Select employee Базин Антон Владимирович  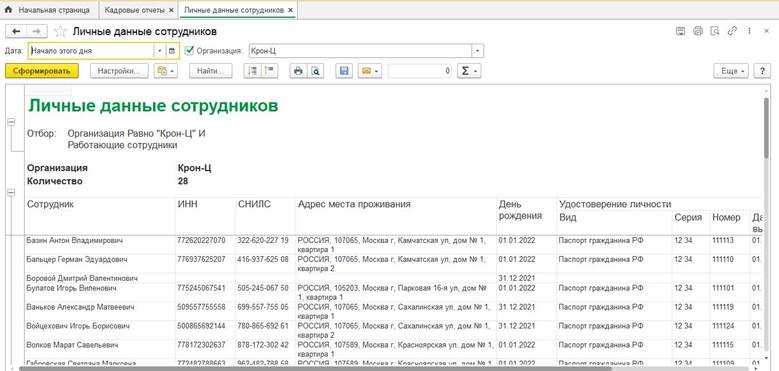point(75,240)
